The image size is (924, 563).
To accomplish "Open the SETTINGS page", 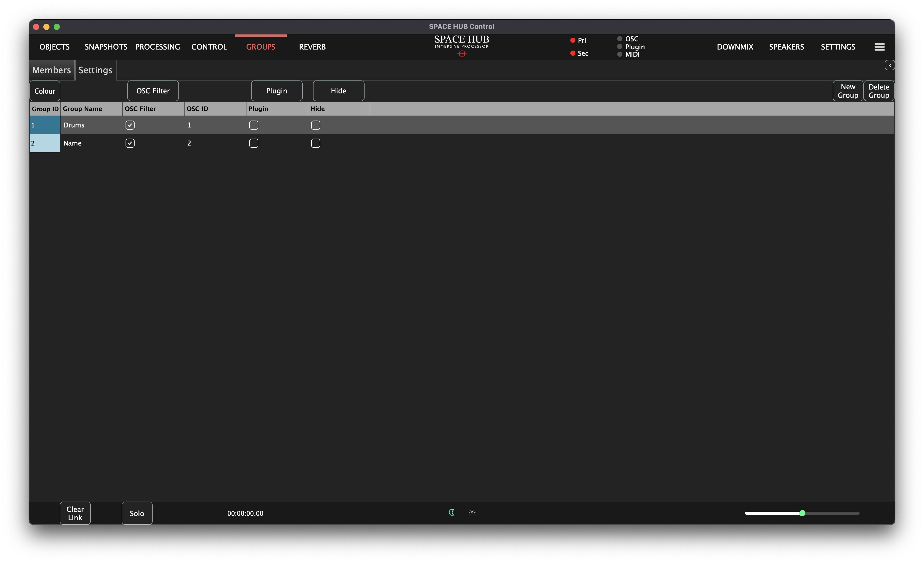I will (838, 47).
